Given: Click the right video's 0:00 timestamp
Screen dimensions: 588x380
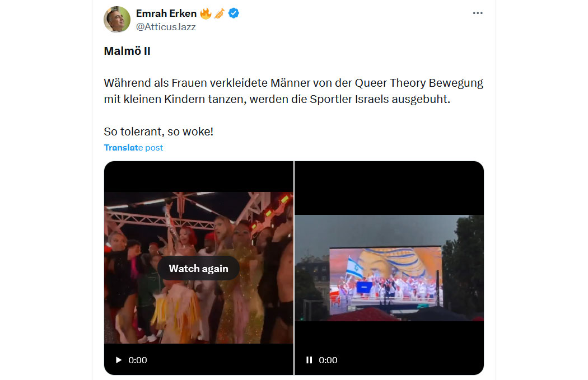Looking at the screenshot, I should (328, 360).
